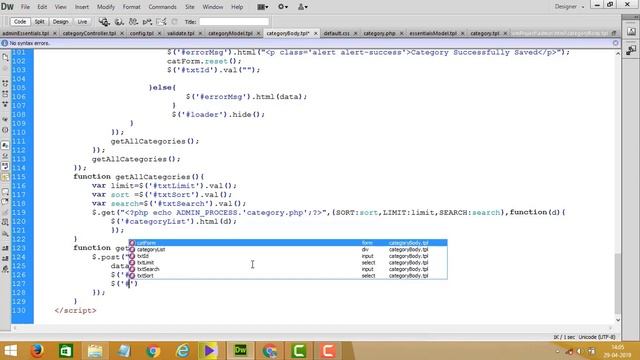The image size is (640, 360).
Task: Click the restore down icon beside file path
Action: [613, 33]
